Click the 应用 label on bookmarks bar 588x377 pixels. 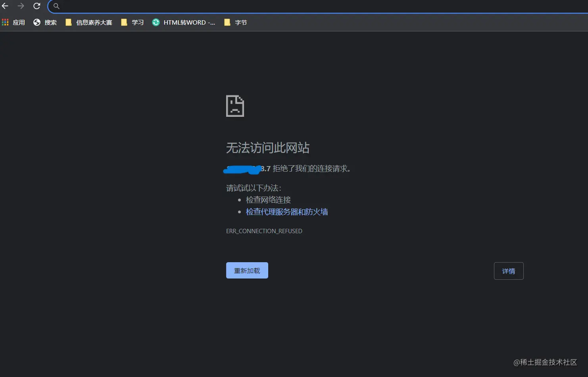click(x=19, y=22)
